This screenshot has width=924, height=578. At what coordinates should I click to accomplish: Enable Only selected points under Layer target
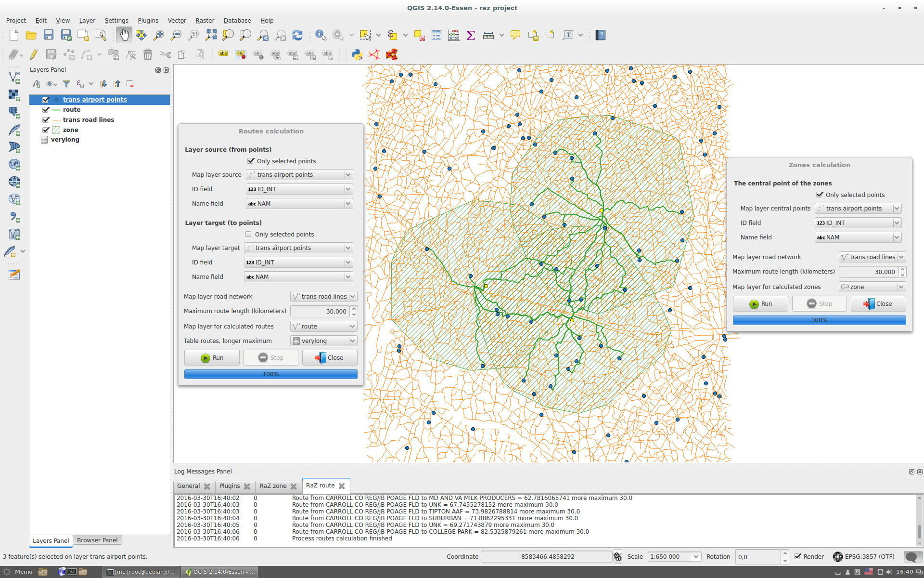click(x=248, y=234)
